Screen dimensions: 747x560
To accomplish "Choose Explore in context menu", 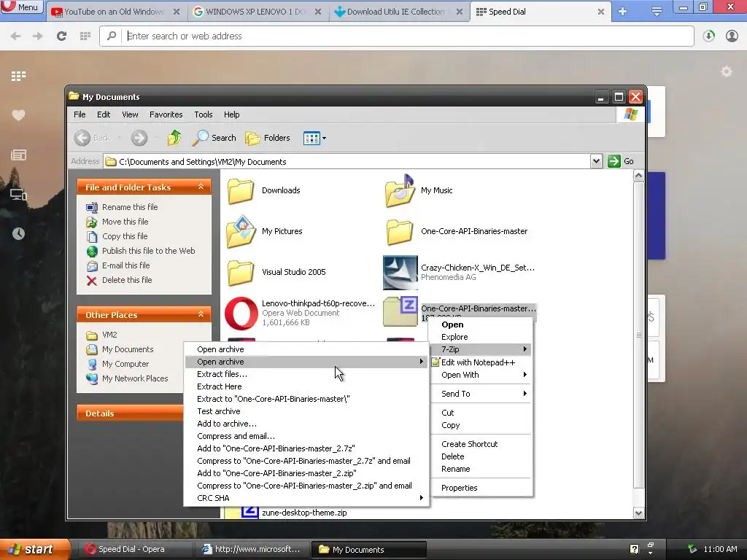I will 481,337.
